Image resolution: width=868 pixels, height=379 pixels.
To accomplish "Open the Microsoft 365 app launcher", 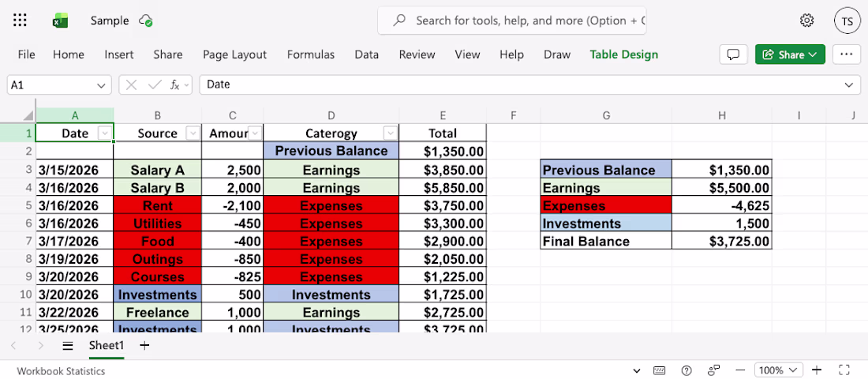I will point(21,21).
